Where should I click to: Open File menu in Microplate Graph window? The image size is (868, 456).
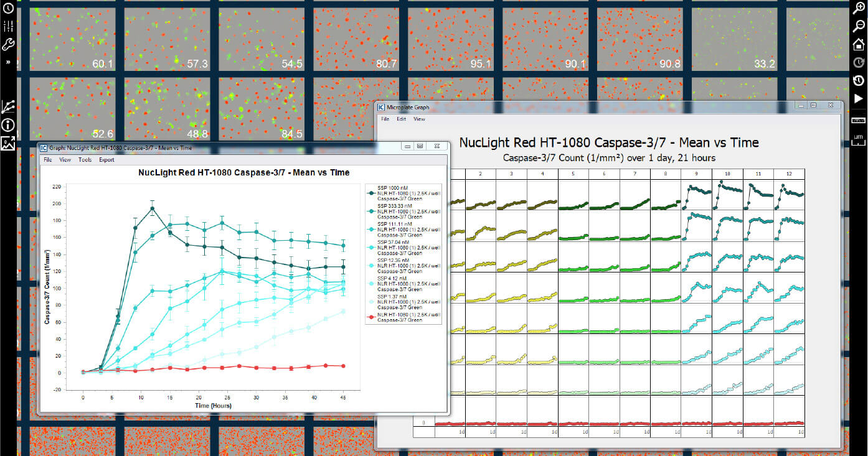coord(385,119)
